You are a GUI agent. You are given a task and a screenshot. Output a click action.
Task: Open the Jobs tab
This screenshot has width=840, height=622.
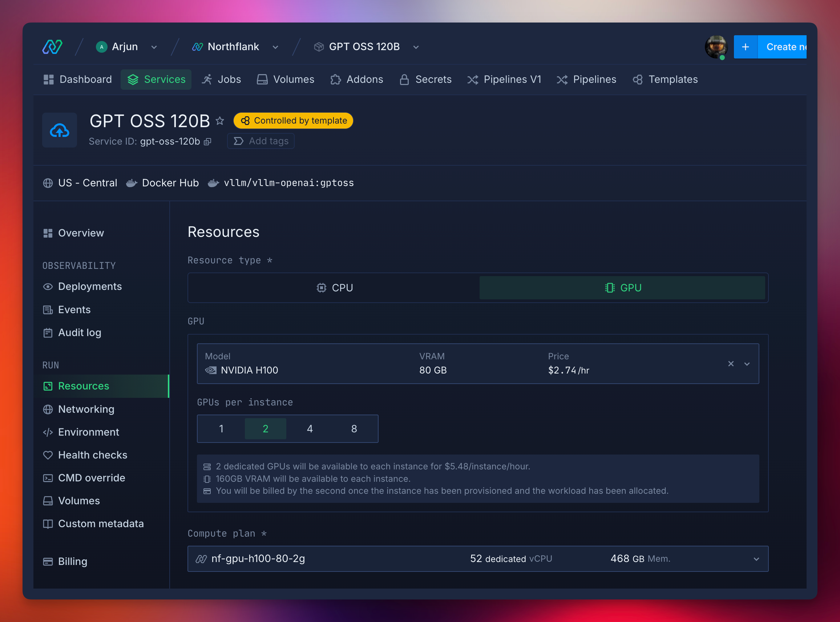click(x=221, y=80)
